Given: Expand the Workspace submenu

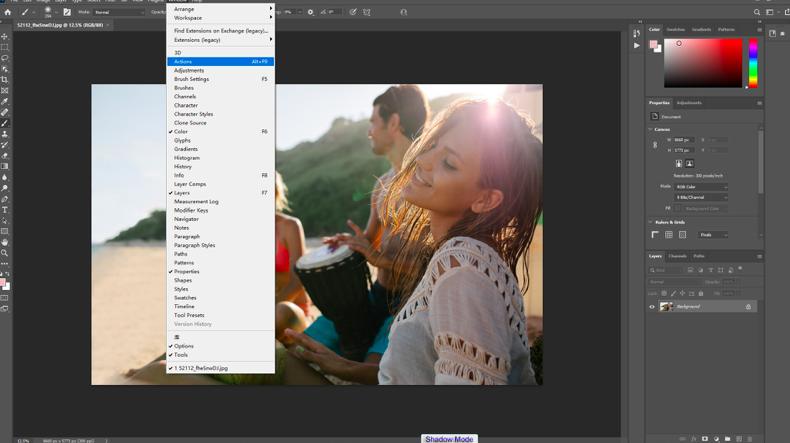Looking at the screenshot, I should [x=221, y=18].
